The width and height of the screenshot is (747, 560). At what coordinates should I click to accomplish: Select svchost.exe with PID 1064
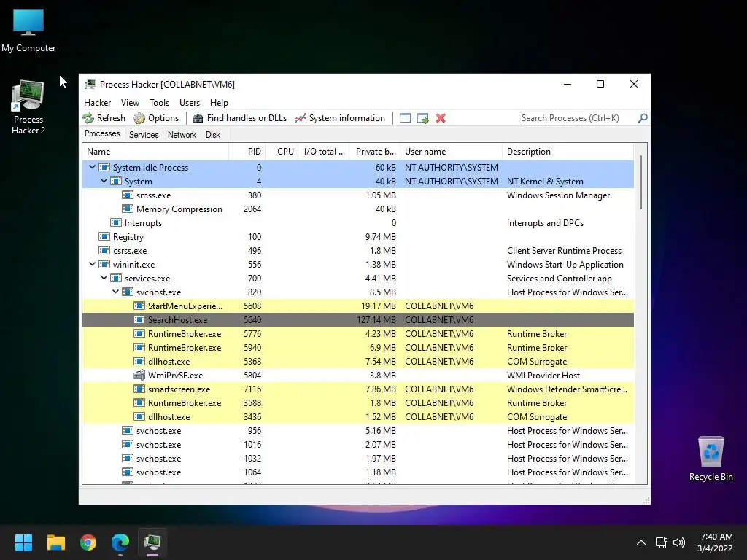tap(357, 472)
